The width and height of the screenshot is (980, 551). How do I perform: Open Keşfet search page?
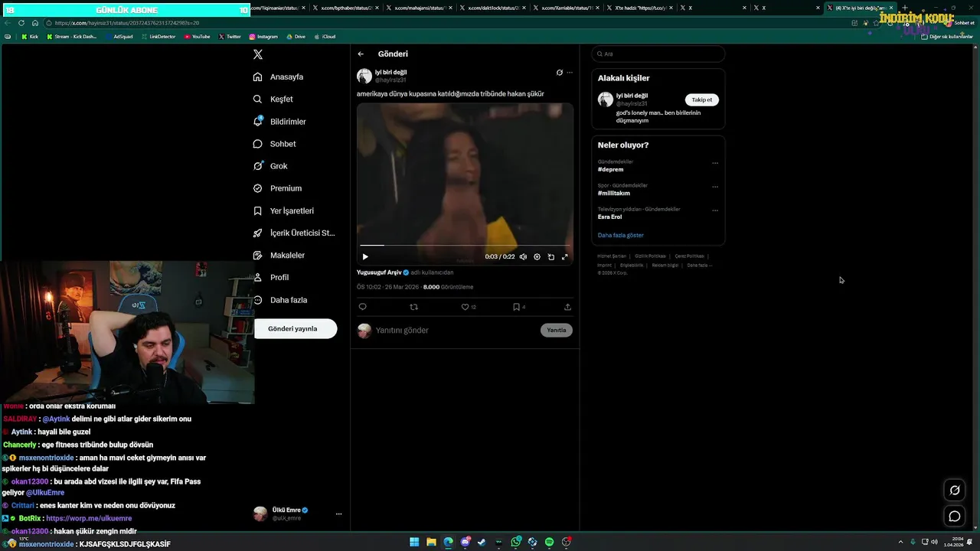273,99
